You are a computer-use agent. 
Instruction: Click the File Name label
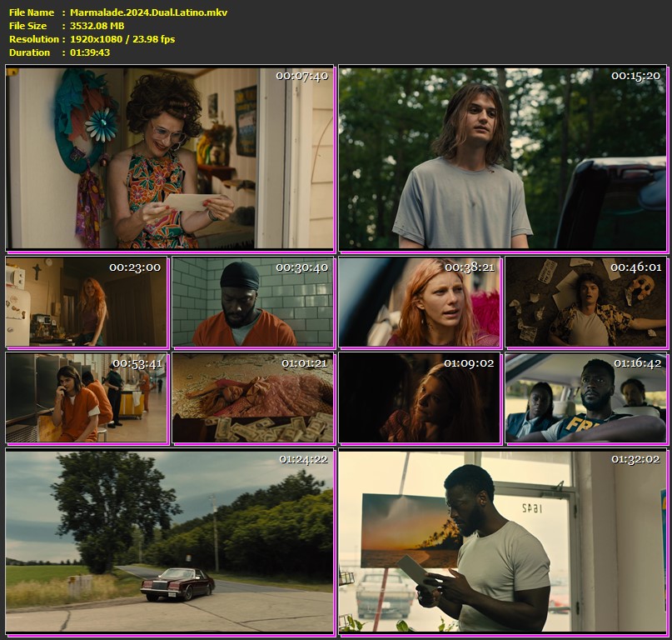tap(32, 12)
